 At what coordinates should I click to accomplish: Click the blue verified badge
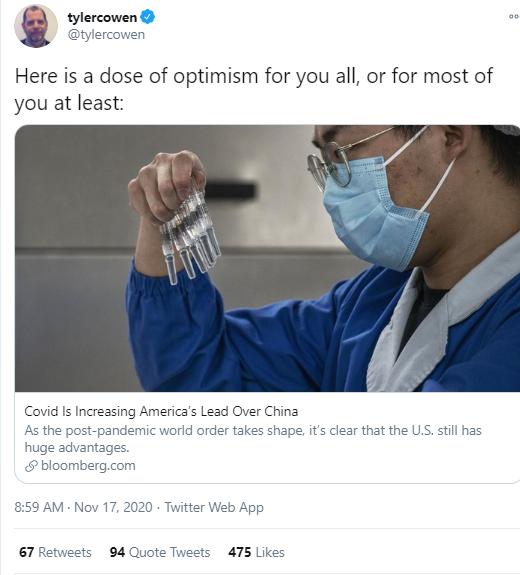click(148, 17)
